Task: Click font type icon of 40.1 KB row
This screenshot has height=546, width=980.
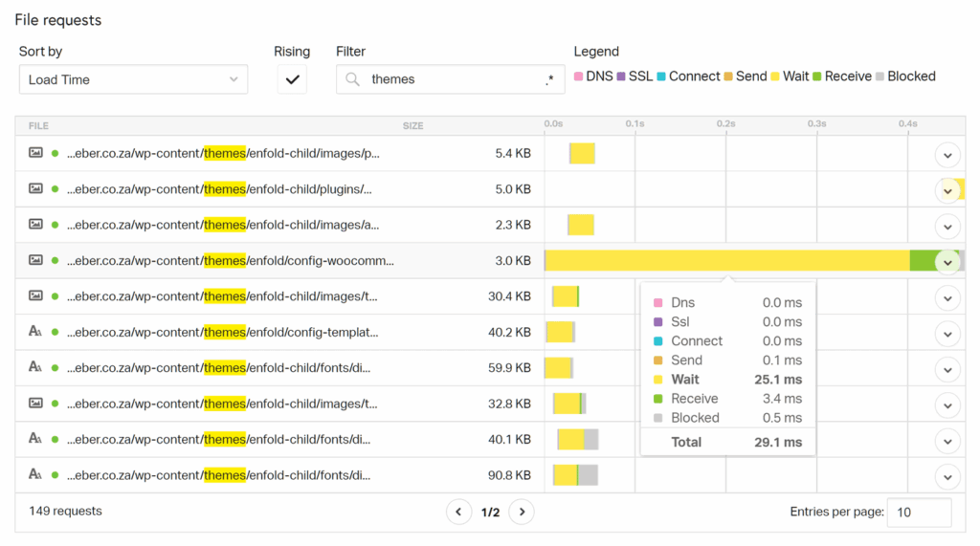Action: click(x=35, y=439)
